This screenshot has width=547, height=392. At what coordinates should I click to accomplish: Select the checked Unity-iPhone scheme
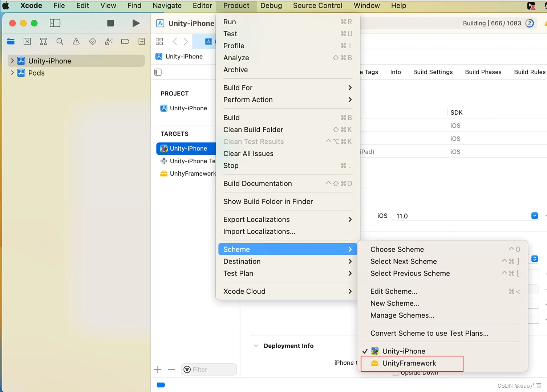(x=443, y=351)
